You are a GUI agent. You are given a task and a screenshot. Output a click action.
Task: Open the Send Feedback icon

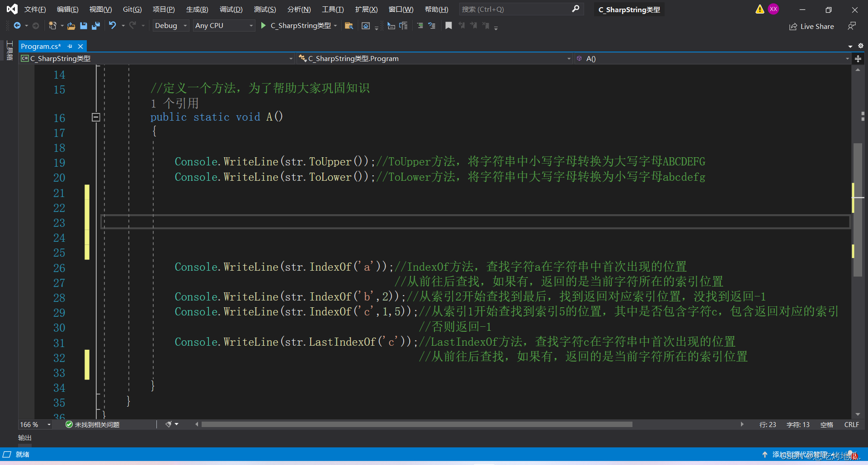click(x=852, y=26)
